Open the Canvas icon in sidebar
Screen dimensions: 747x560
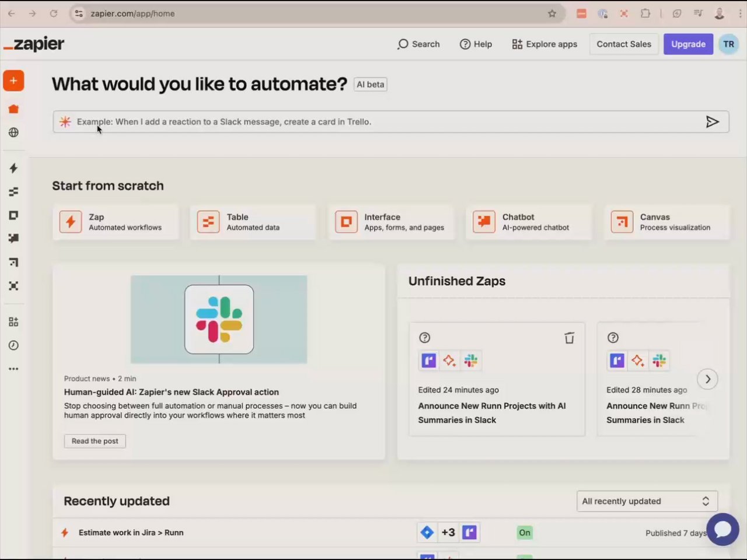click(x=13, y=262)
